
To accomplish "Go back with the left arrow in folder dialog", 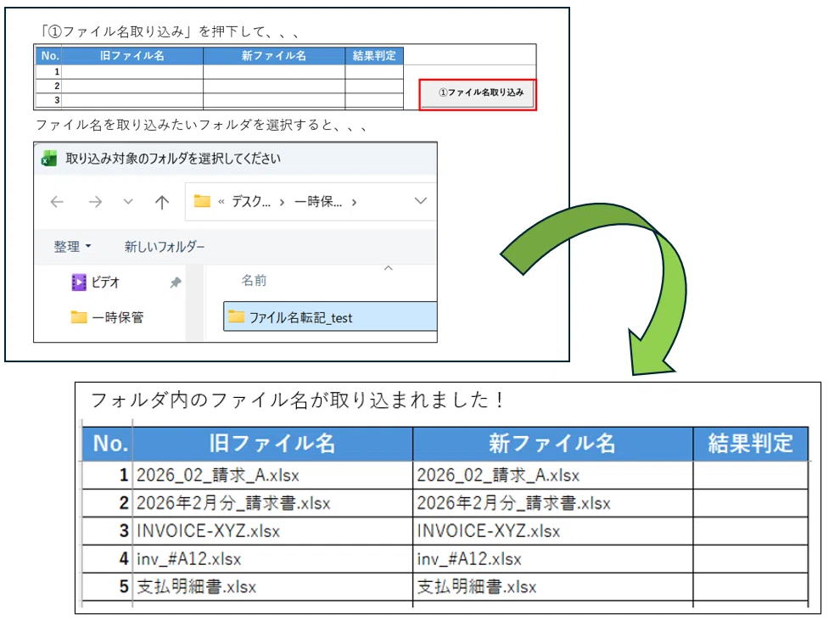I will click(57, 202).
